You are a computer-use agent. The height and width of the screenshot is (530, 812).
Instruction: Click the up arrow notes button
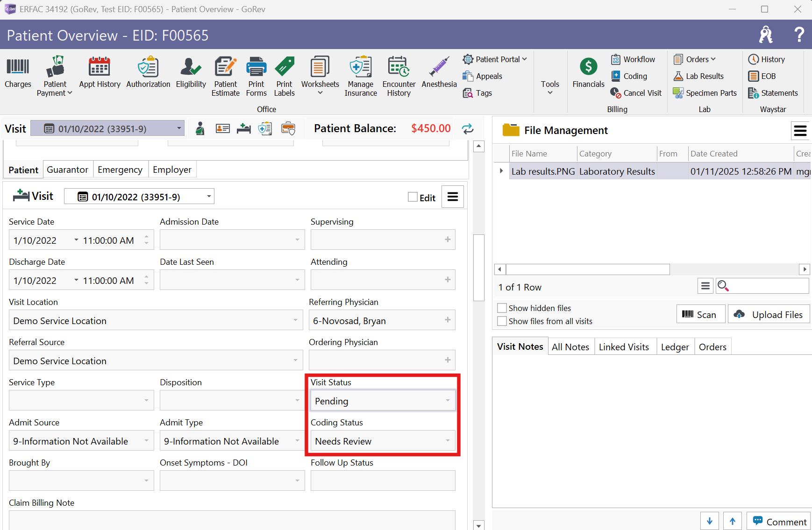tap(732, 521)
